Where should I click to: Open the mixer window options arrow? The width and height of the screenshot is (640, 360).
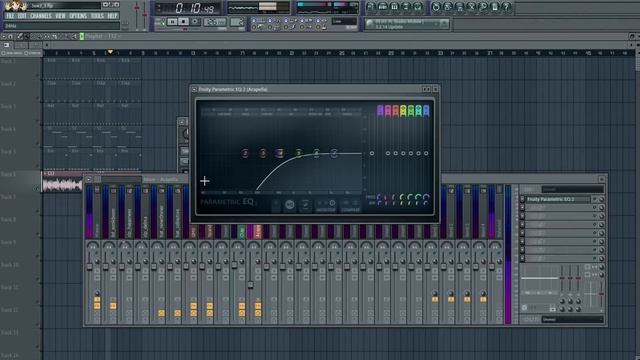(x=89, y=179)
